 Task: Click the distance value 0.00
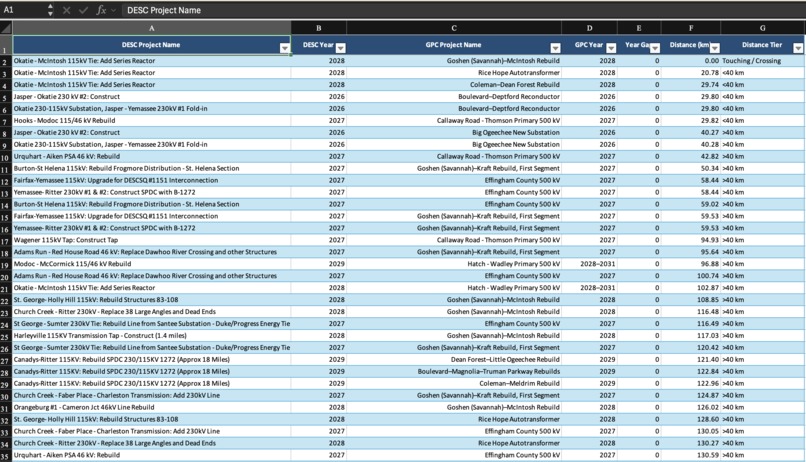(x=711, y=61)
